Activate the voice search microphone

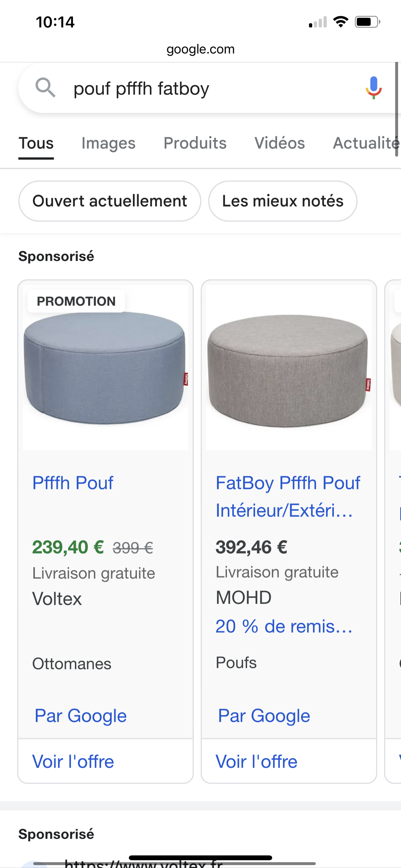tap(373, 88)
